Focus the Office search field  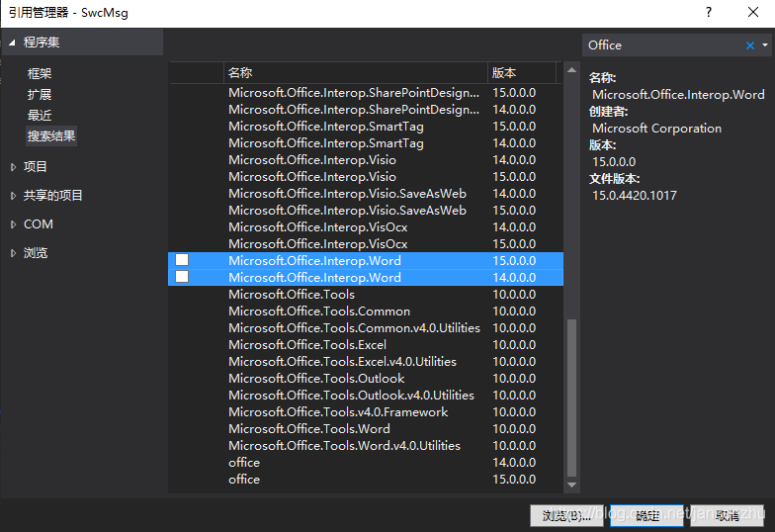(662, 45)
